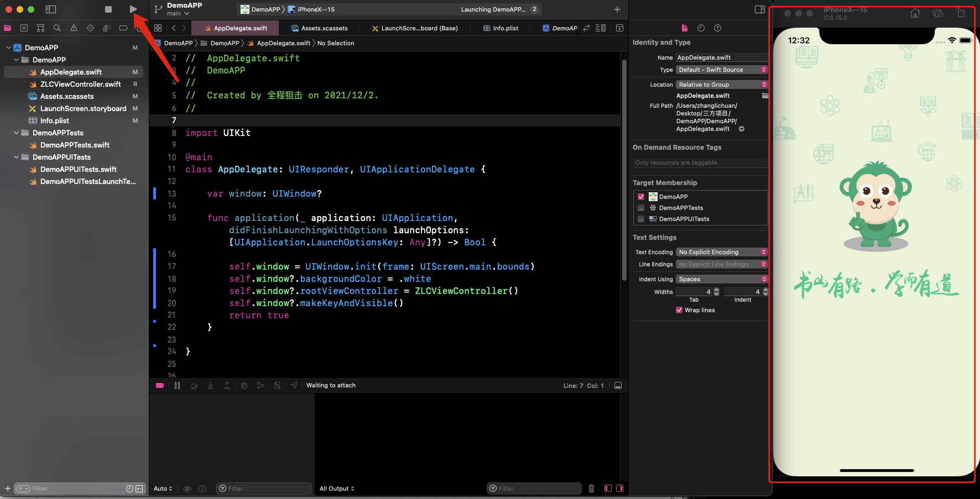980x499 pixels.
Task: Increase Tab width stepper
Action: tap(717, 290)
